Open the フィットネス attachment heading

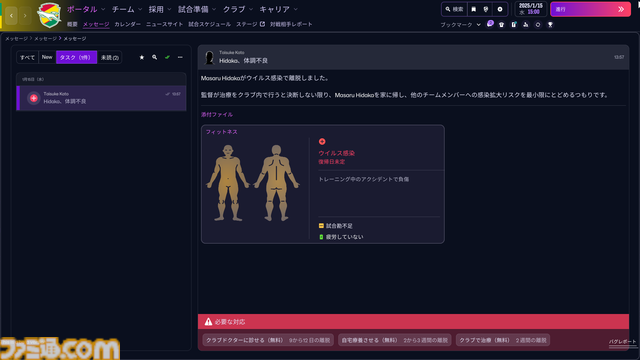click(222, 132)
